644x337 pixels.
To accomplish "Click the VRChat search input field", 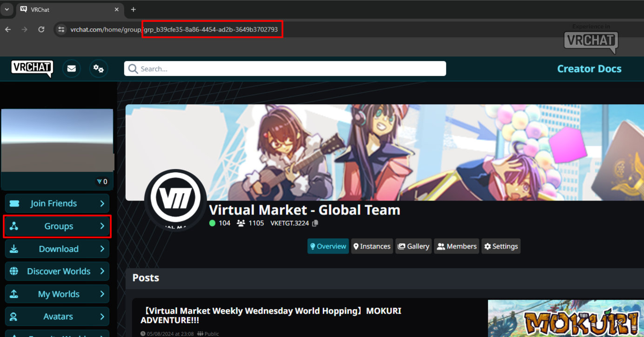I will point(285,68).
